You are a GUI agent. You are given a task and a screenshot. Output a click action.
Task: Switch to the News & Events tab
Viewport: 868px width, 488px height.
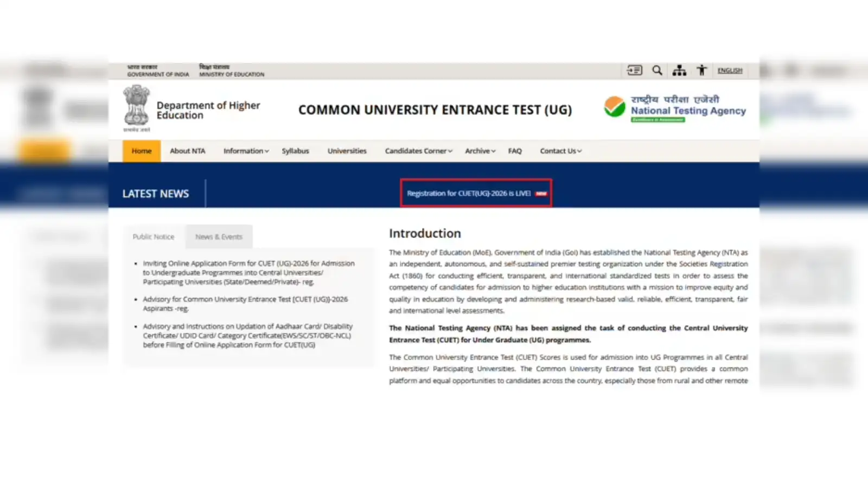click(x=219, y=237)
